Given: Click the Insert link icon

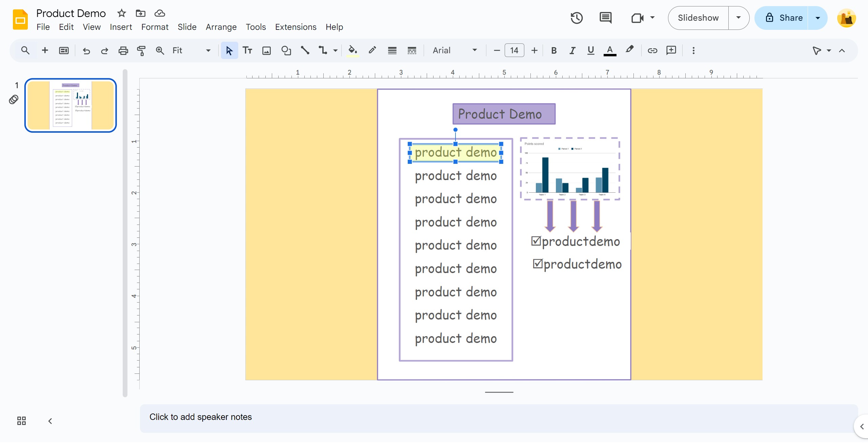Looking at the screenshot, I should click(652, 51).
